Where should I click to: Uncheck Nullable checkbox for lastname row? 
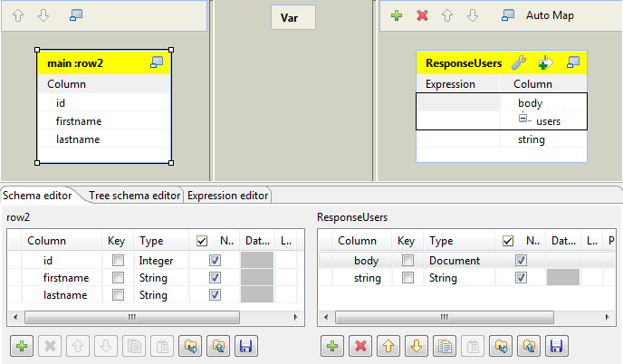[215, 295]
